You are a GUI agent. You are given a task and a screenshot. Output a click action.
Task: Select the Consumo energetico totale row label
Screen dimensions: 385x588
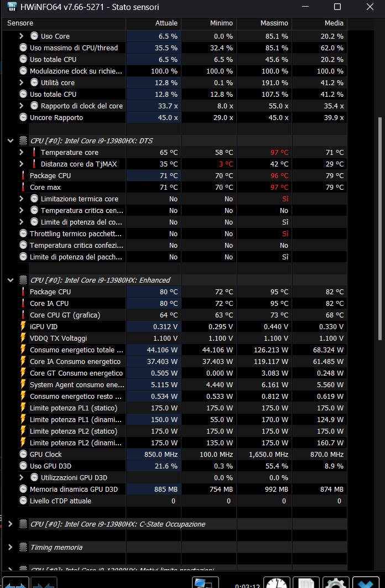coord(76,350)
